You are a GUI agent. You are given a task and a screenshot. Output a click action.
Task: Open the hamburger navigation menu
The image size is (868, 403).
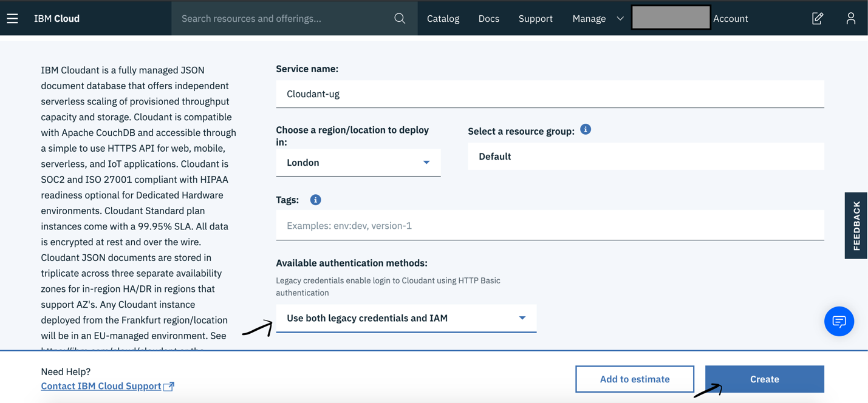(12, 18)
